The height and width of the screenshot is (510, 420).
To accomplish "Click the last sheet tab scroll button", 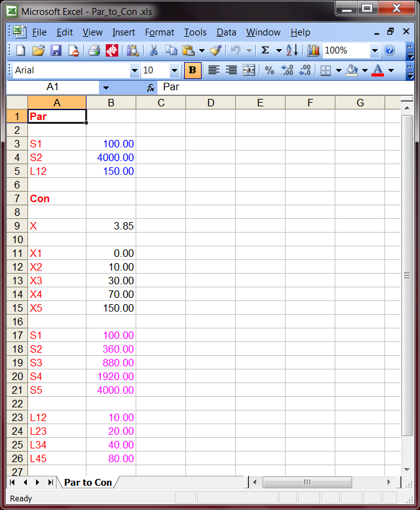I will (50, 483).
